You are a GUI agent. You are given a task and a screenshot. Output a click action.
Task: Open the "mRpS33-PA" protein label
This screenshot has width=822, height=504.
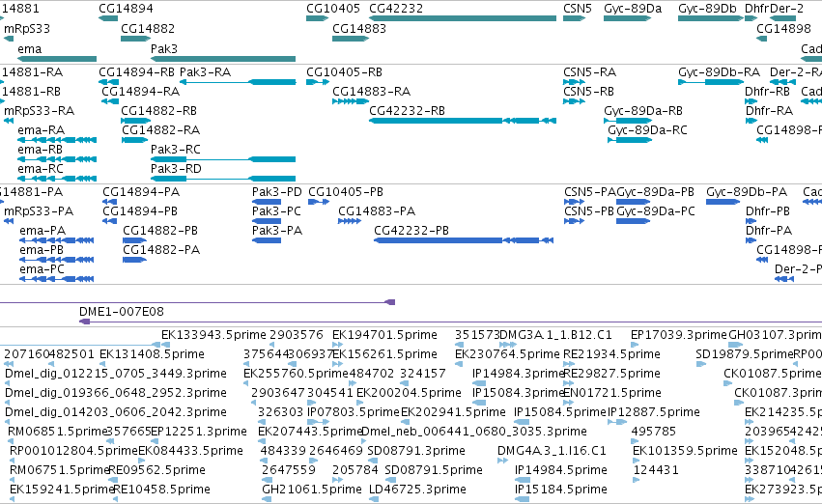[x=39, y=211]
